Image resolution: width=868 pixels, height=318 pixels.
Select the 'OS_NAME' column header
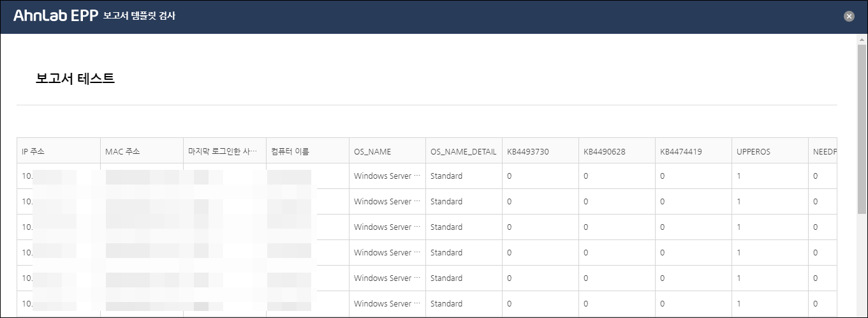click(388, 151)
